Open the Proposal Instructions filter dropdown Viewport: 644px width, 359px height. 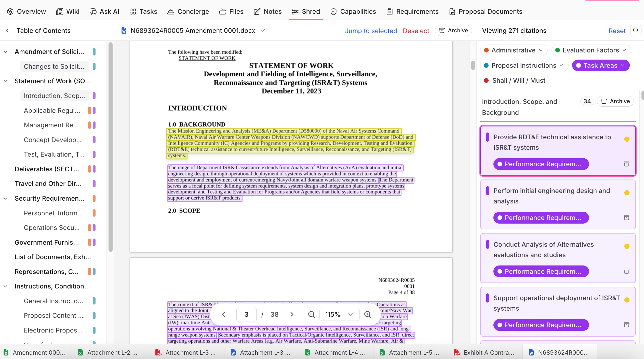point(524,65)
